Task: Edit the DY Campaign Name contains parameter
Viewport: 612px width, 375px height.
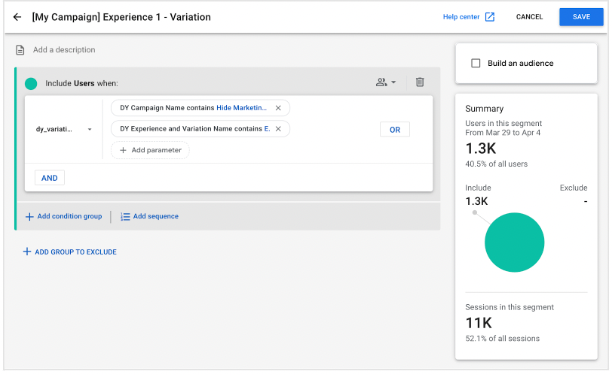Action: click(193, 108)
